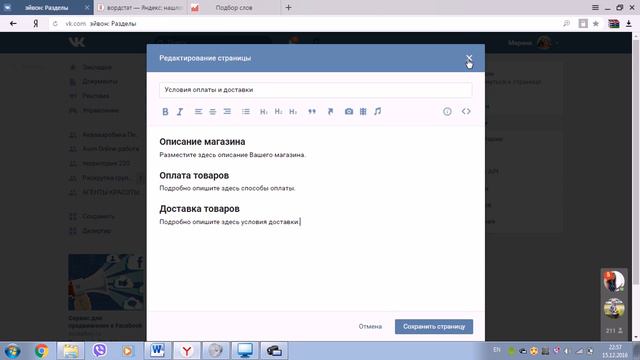
Task: Click the Доставка товаров heading
Action: pyautogui.click(x=199, y=209)
